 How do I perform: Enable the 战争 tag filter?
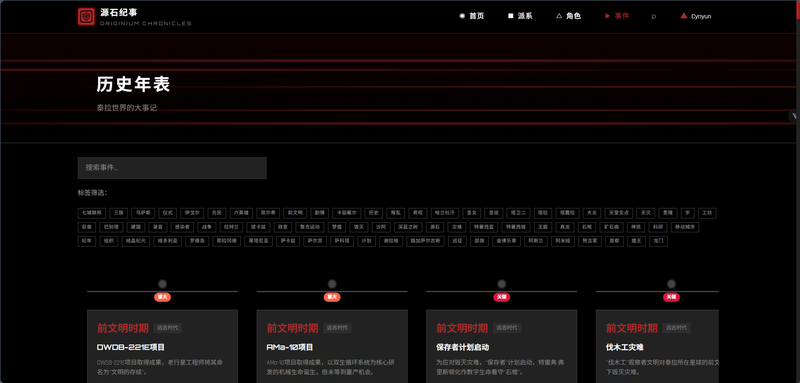[x=207, y=227]
